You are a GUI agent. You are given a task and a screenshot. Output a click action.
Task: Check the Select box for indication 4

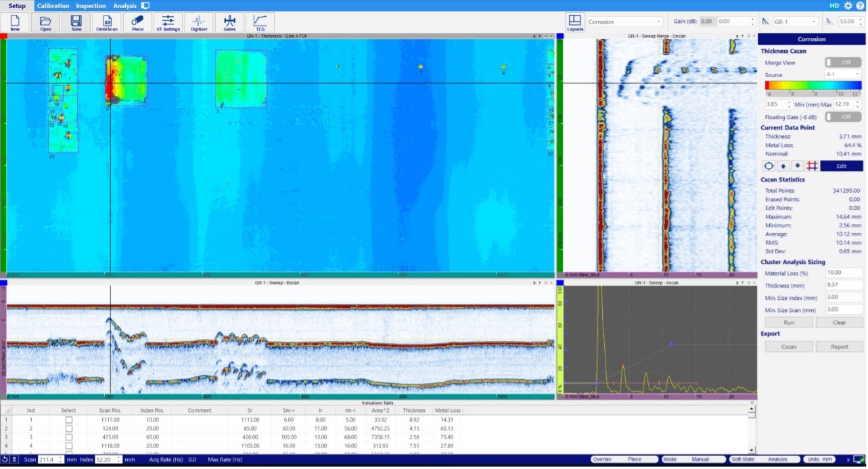point(68,447)
